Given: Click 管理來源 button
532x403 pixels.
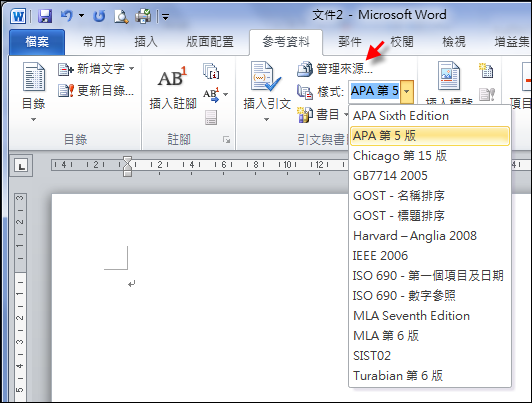Looking at the screenshot, I should pos(335,69).
